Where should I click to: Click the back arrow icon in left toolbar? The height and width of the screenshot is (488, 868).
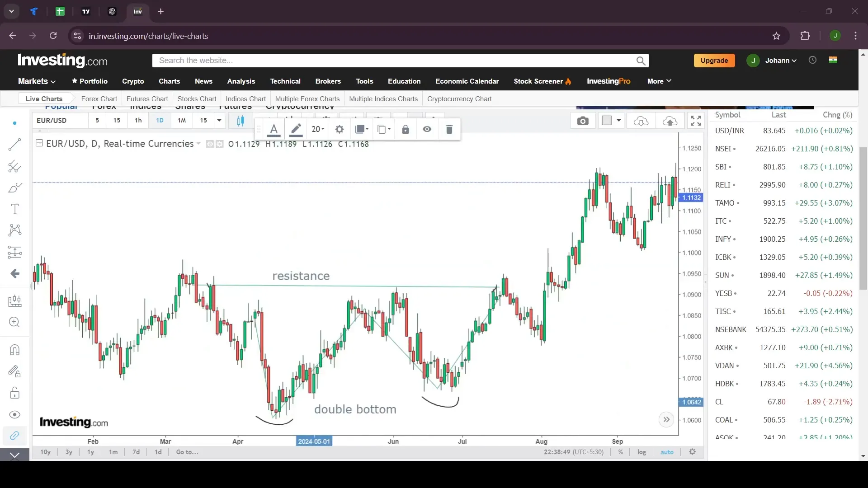[x=14, y=273]
